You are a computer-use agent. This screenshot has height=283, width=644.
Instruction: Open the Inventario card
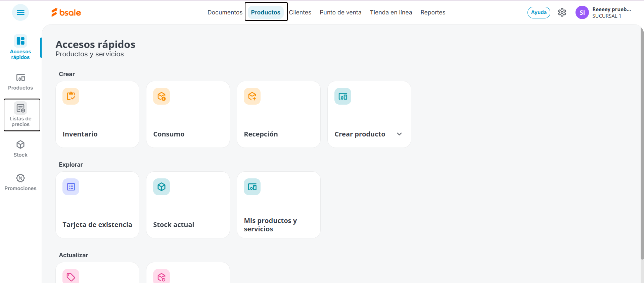click(x=97, y=114)
